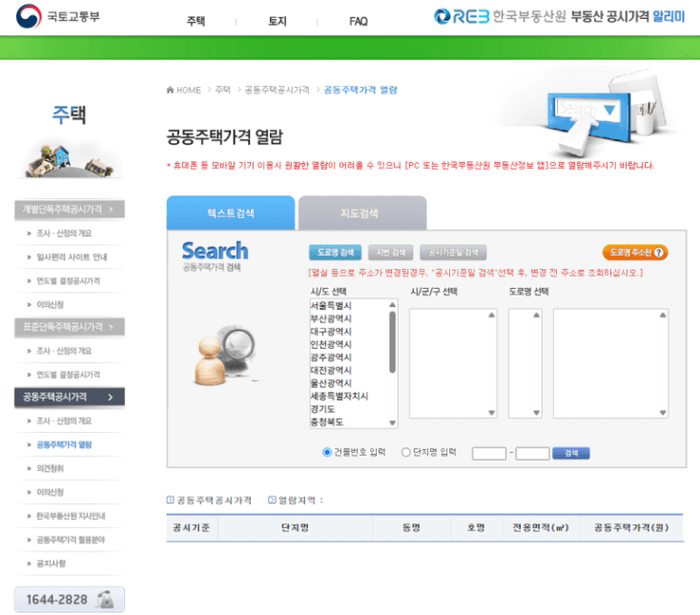Select 서울특별시 in the 시/도 list
700x615 pixels.
[331, 306]
